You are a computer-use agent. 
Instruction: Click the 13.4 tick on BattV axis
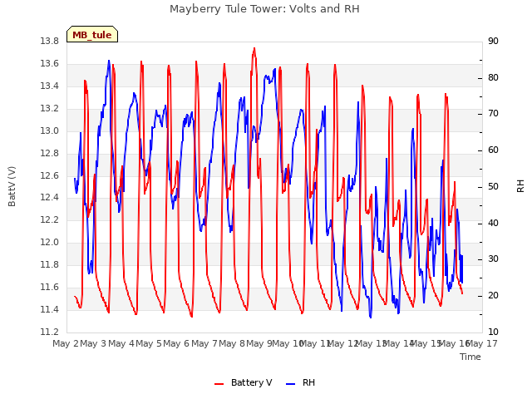point(50,86)
